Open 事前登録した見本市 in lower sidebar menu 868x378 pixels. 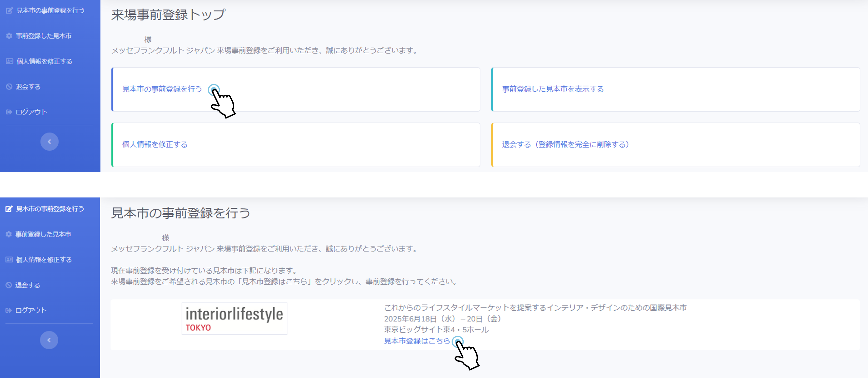[x=43, y=234]
